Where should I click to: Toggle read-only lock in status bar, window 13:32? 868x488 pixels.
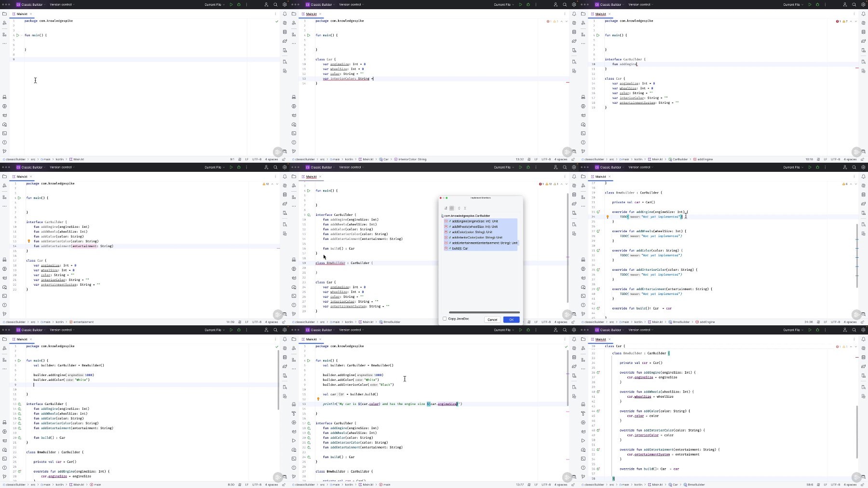pyautogui.click(x=573, y=159)
